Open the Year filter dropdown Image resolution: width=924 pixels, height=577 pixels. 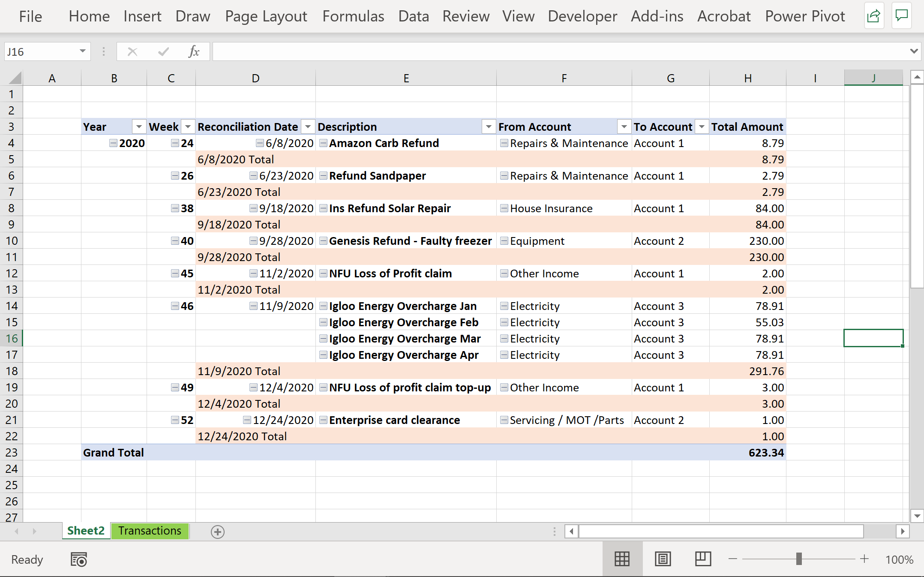coord(139,127)
